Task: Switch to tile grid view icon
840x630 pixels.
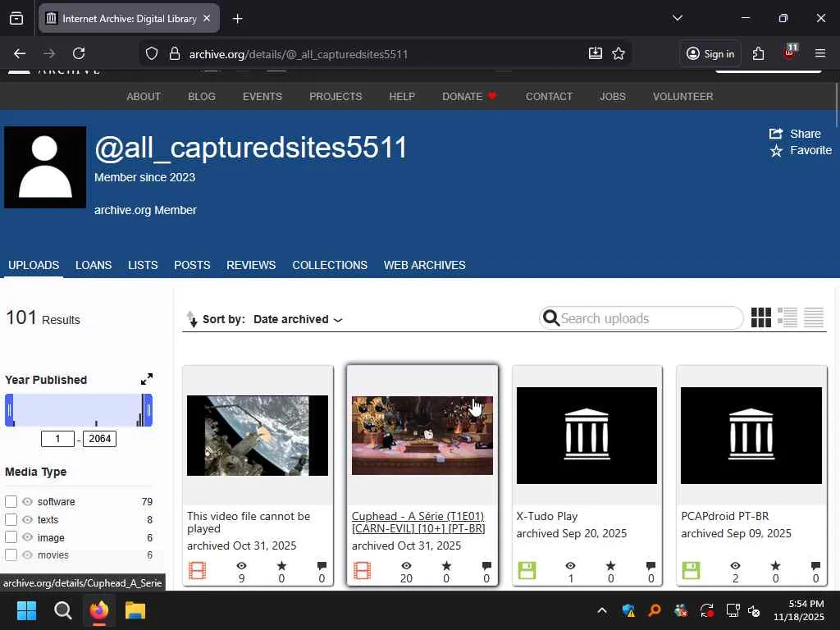Action: coord(760,317)
